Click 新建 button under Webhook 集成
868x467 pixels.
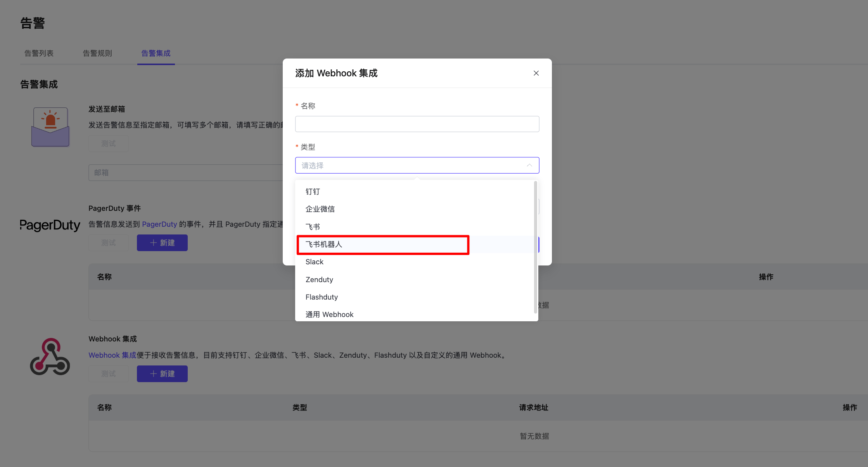162,374
